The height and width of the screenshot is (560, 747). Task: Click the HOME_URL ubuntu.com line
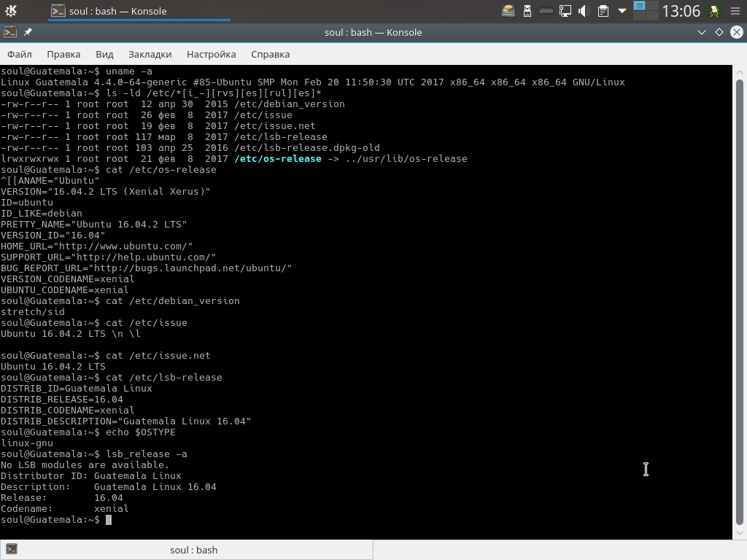coord(97,246)
